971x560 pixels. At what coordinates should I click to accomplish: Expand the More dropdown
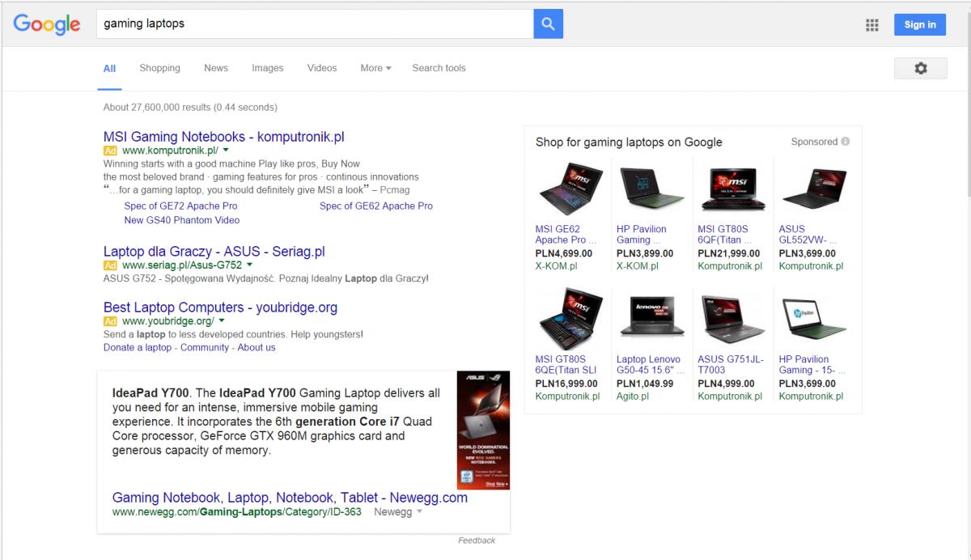[x=375, y=68]
